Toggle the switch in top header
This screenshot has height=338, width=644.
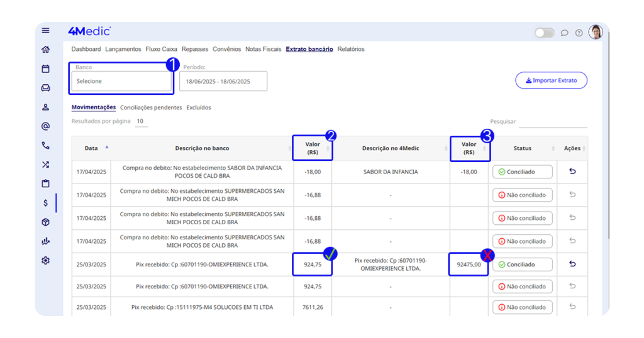(x=544, y=33)
